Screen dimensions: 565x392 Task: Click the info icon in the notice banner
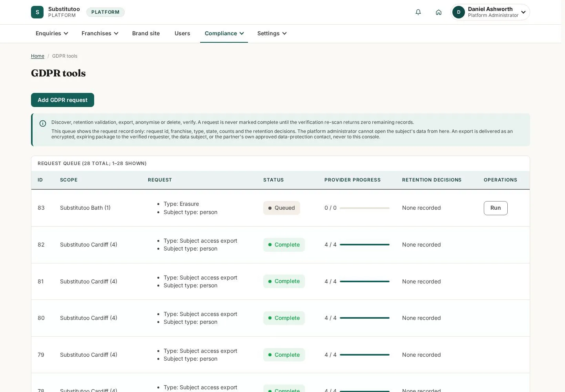pos(43,123)
